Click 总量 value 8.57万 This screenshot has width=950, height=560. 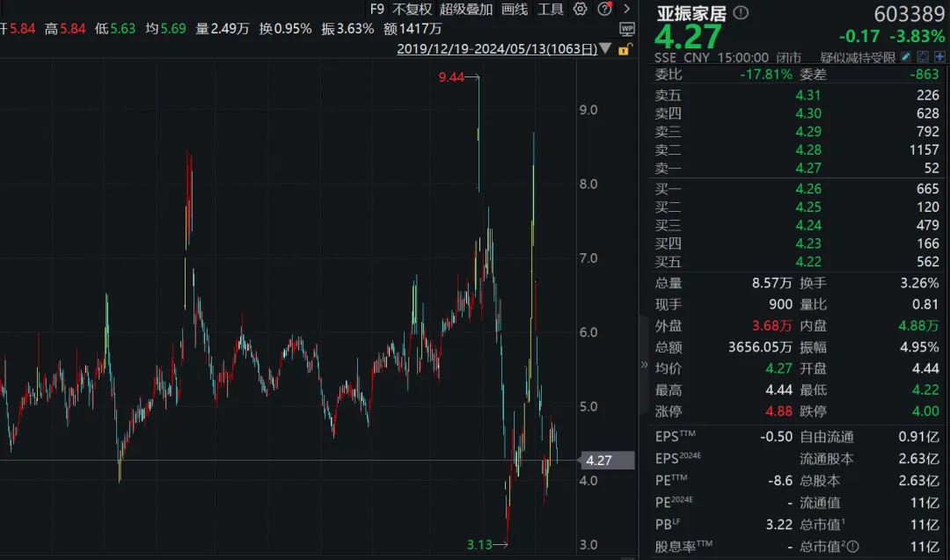click(772, 283)
